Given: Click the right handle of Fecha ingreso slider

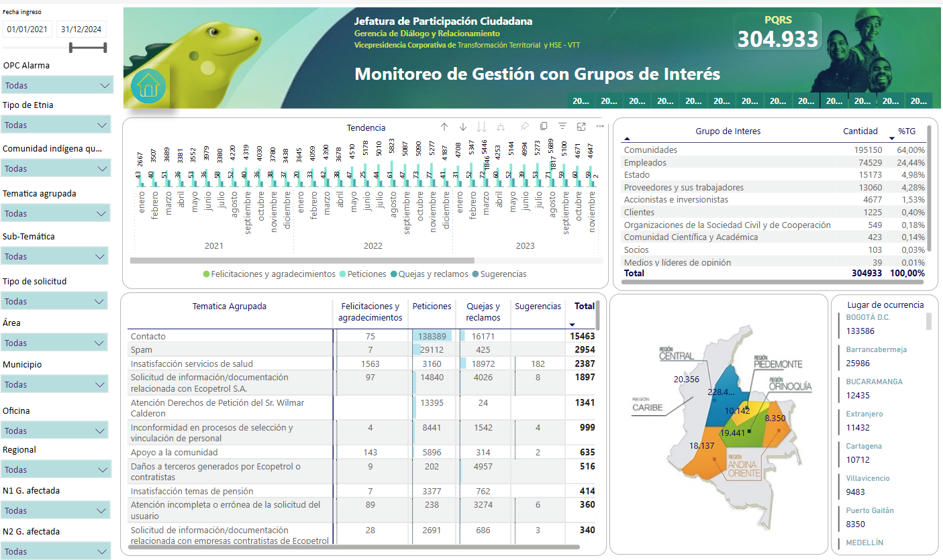Looking at the screenshot, I should [105, 47].
